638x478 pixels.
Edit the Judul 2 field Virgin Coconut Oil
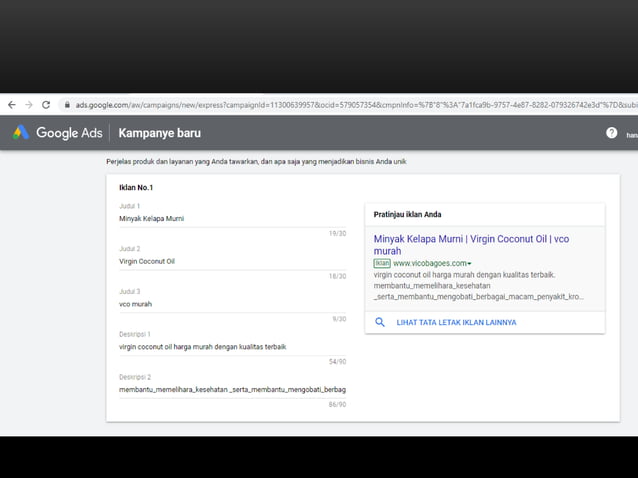[x=230, y=261]
